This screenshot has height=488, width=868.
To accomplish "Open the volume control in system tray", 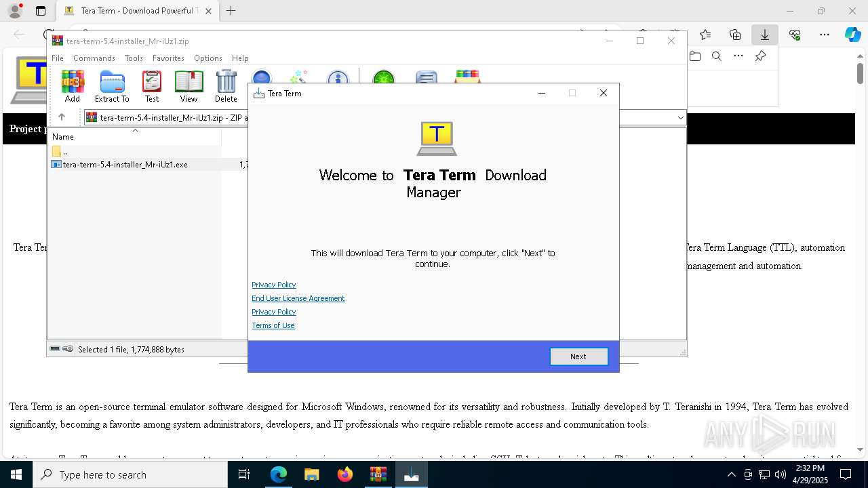I will click(x=780, y=474).
